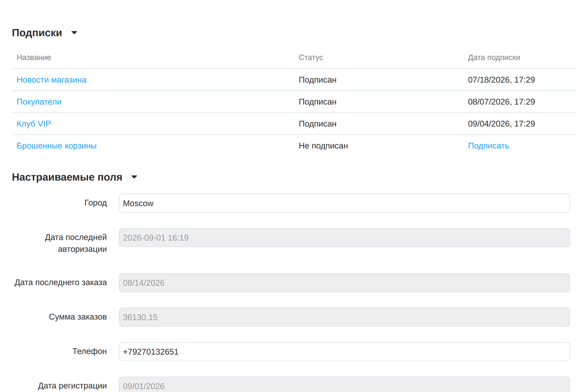Viewport: 588px width, 392px height.
Task: Click Подписан status in Новости магазина row
Action: (318, 80)
